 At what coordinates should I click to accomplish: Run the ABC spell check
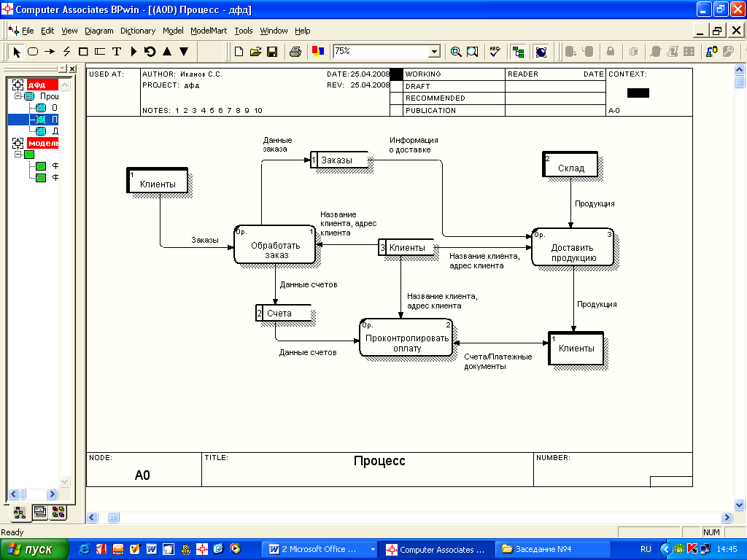click(495, 52)
